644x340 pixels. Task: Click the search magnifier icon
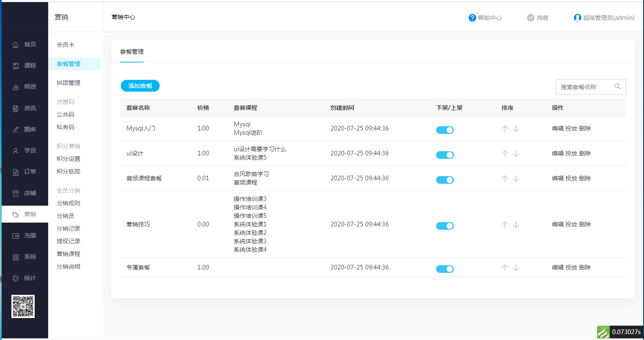617,87
